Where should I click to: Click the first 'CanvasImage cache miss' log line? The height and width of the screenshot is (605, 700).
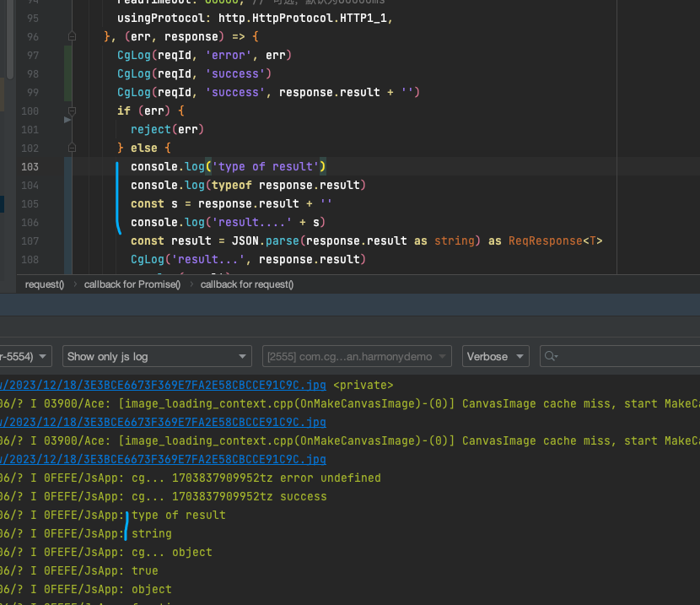pos(350,403)
